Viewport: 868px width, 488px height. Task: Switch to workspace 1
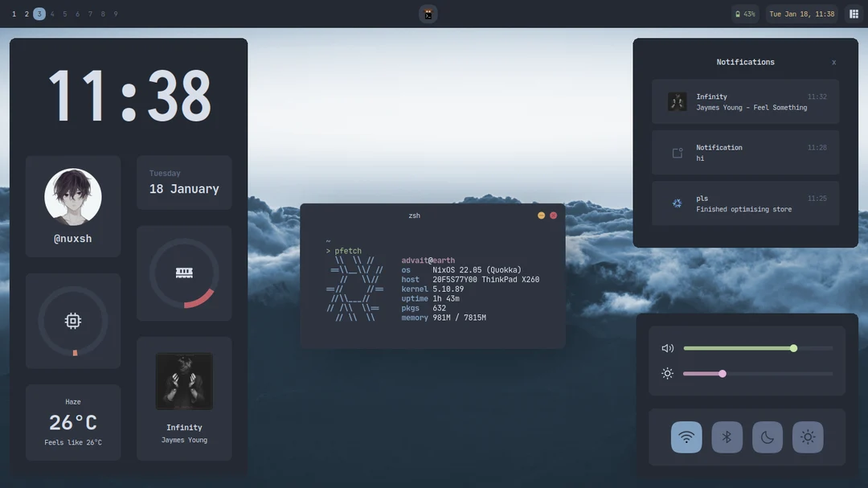point(14,14)
